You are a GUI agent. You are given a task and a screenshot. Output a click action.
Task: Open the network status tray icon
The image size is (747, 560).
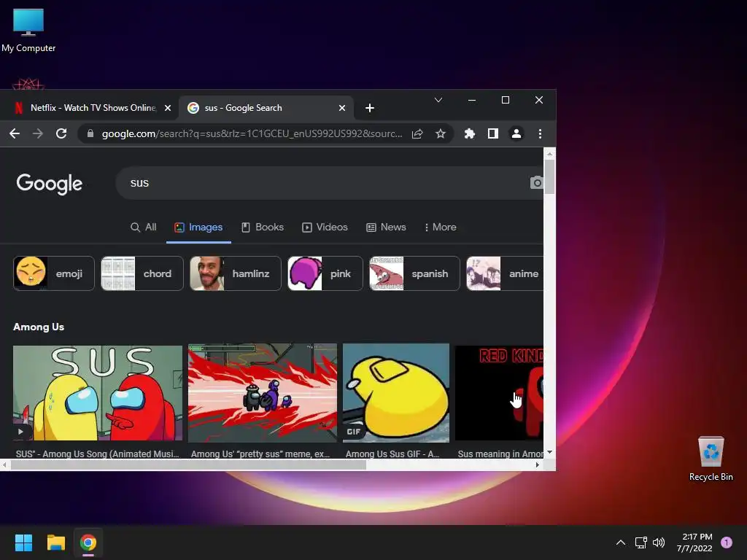(640, 542)
